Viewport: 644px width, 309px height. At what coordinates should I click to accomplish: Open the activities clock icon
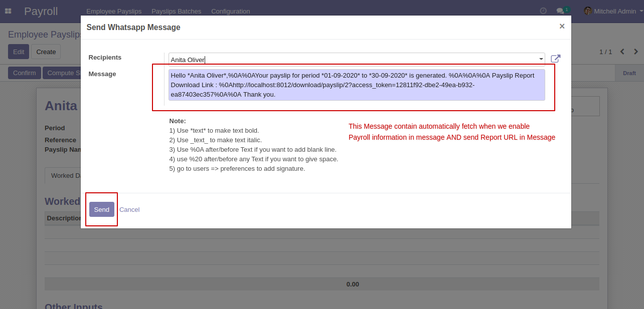tap(543, 11)
